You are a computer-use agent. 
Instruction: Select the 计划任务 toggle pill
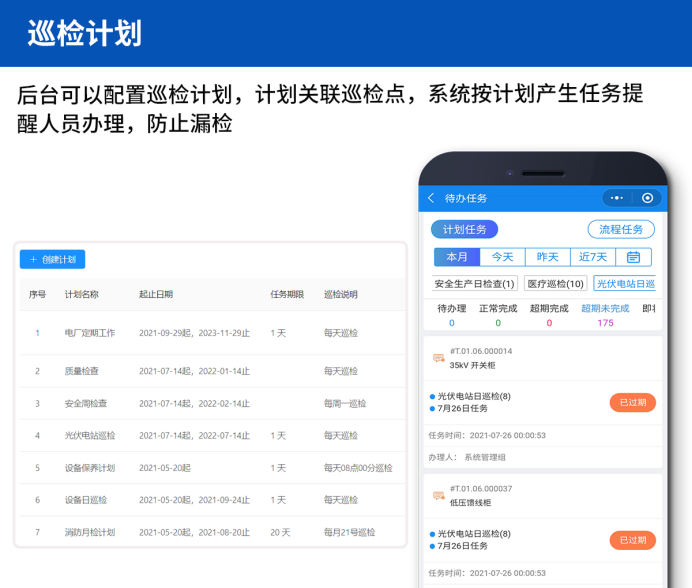(x=464, y=229)
